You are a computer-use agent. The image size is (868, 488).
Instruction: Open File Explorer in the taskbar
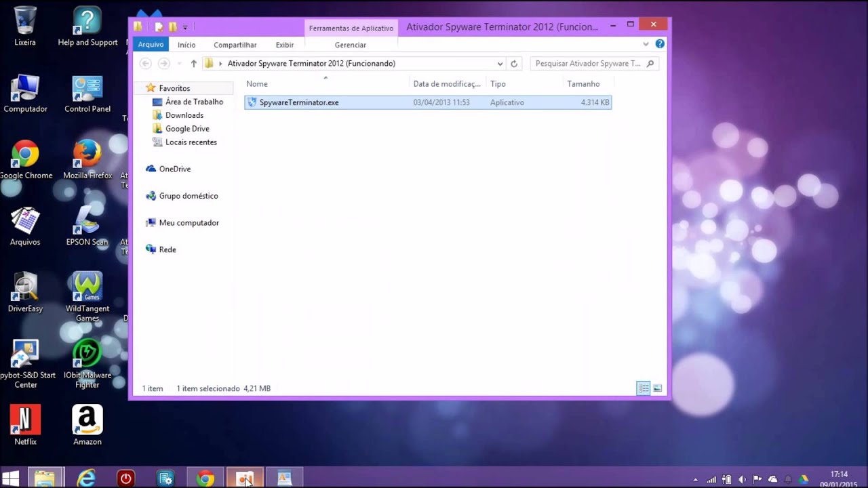45,479
